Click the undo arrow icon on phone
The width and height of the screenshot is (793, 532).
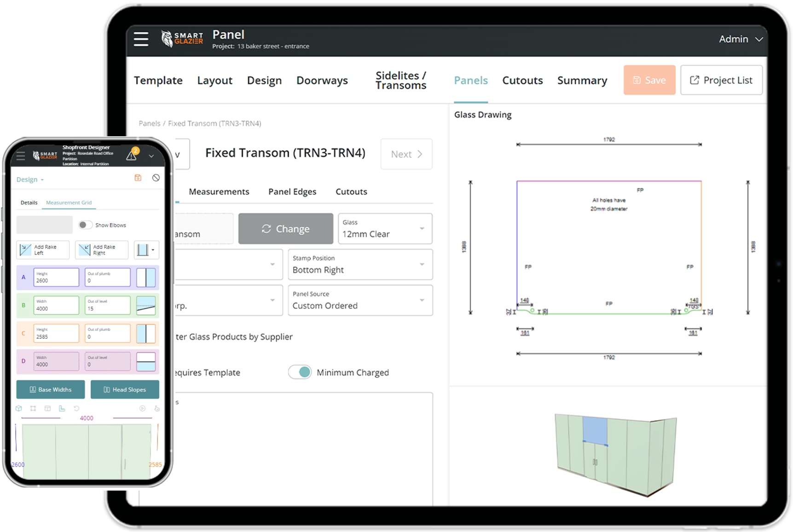pyautogui.click(x=76, y=408)
